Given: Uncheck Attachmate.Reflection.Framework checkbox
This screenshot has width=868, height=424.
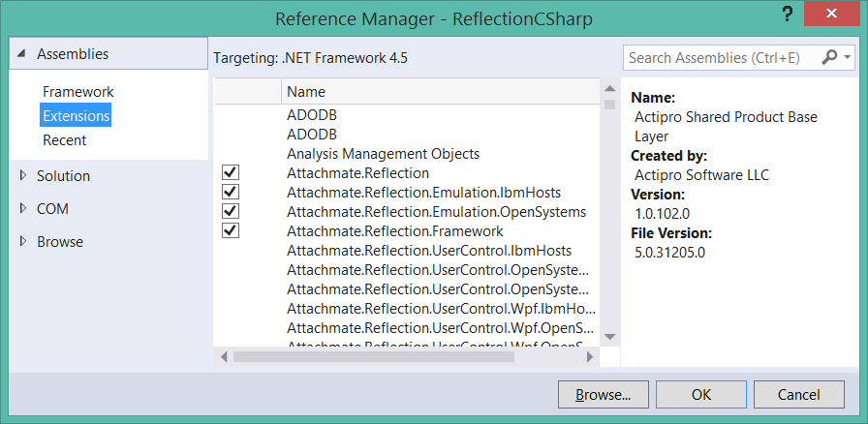Looking at the screenshot, I should coord(231,230).
